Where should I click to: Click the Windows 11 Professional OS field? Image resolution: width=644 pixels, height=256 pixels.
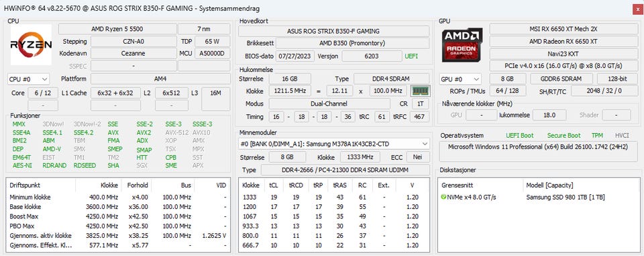[539, 151]
